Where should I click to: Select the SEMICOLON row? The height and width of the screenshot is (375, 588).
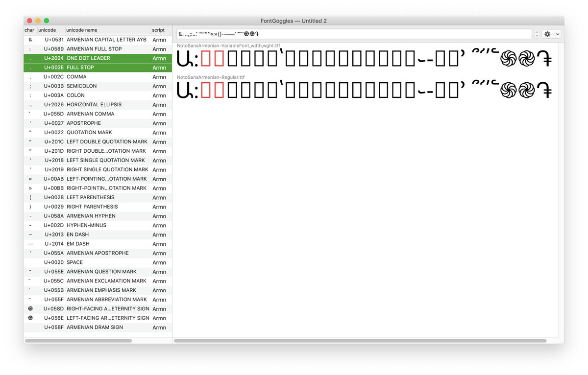(x=98, y=86)
